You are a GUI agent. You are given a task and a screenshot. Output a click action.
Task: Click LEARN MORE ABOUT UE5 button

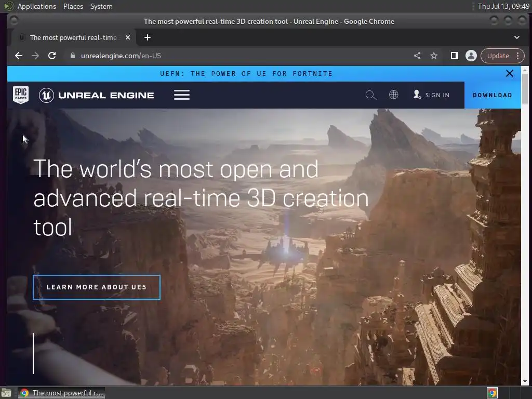(x=97, y=287)
